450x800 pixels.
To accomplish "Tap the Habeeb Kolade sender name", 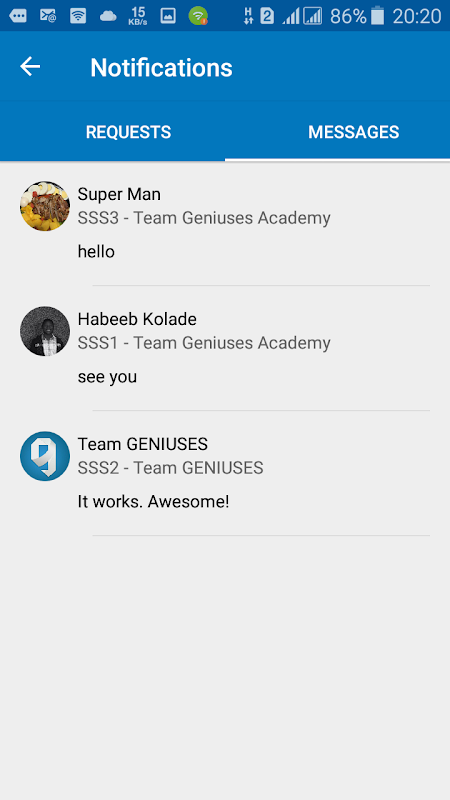I will pyautogui.click(x=137, y=319).
